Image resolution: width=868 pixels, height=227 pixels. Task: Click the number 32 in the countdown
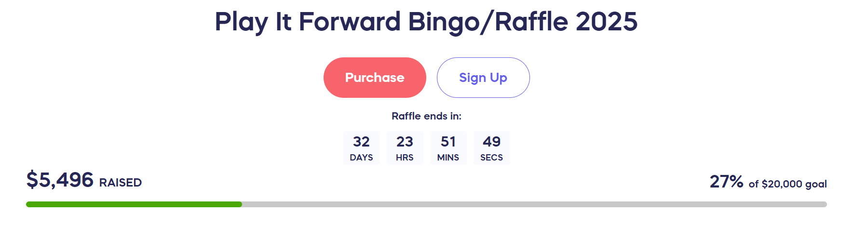coord(361,142)
